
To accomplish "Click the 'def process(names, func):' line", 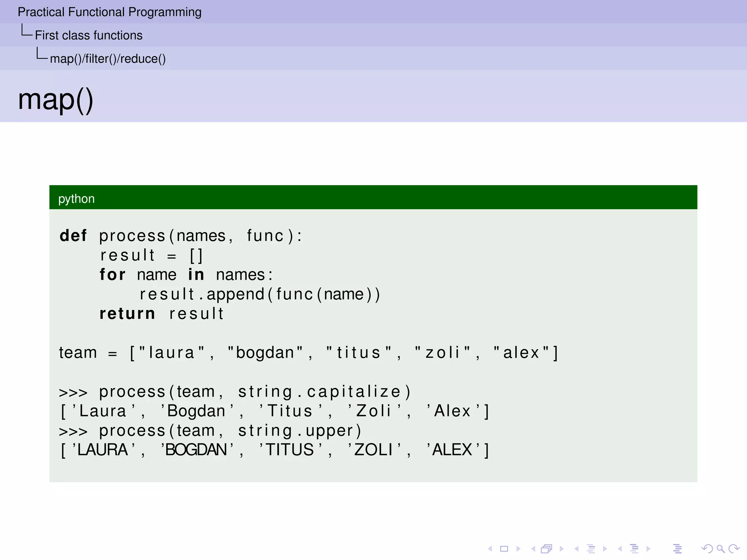I will (181, 236).
